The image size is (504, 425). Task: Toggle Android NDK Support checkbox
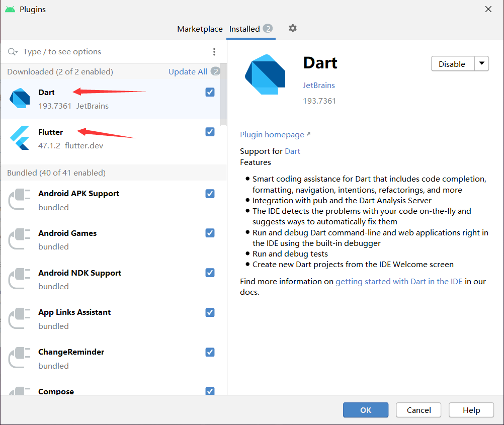(x=210, y=273)
